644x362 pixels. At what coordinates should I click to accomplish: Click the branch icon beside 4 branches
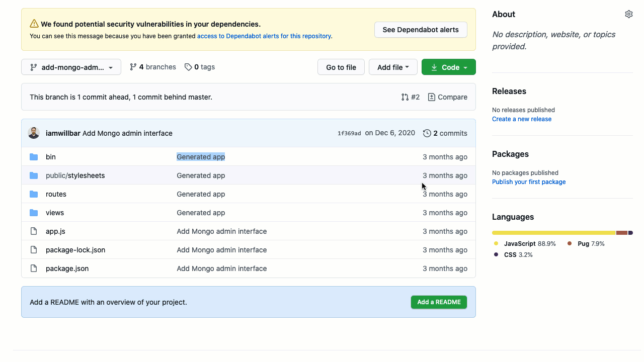point(133,67)
